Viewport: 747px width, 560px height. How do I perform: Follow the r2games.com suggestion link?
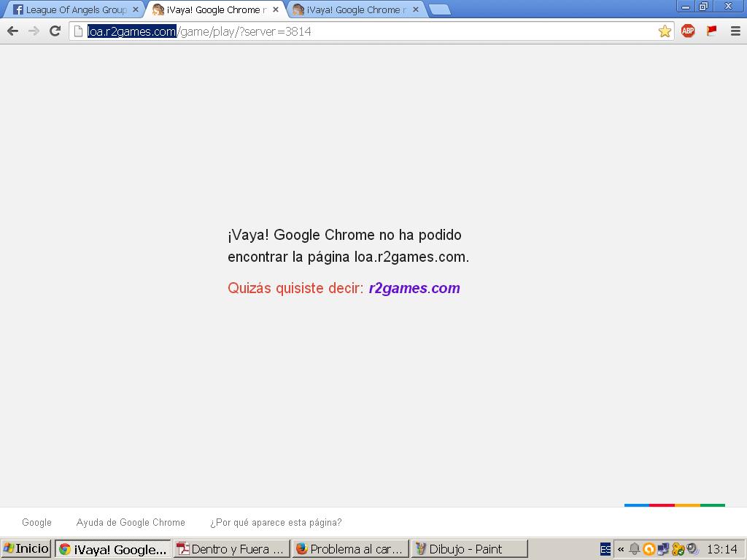pyautogui.click(x=414, y=288)
